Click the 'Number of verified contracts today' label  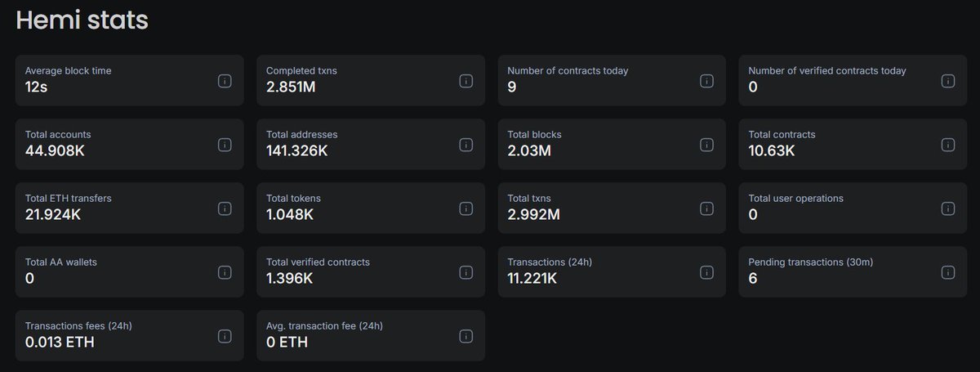(827, 71)
